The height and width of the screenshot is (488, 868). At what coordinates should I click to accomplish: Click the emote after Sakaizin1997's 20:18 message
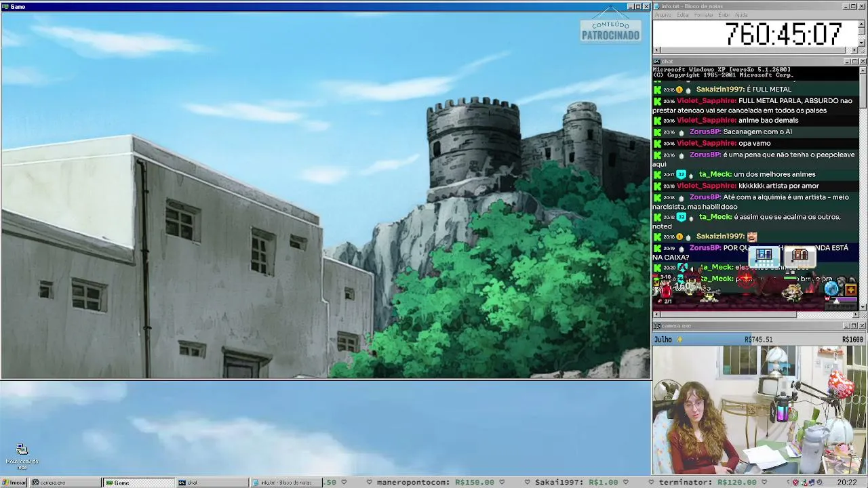point(752,237)
